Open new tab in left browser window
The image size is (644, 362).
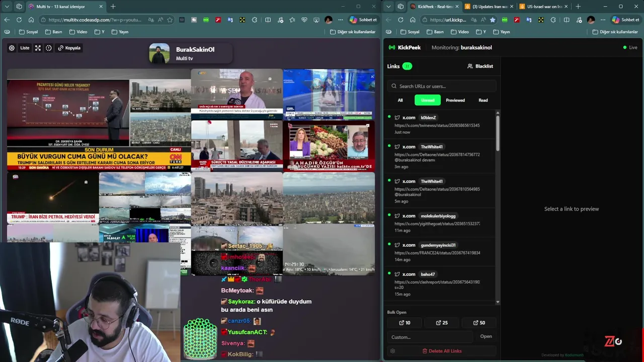point(113,7)
